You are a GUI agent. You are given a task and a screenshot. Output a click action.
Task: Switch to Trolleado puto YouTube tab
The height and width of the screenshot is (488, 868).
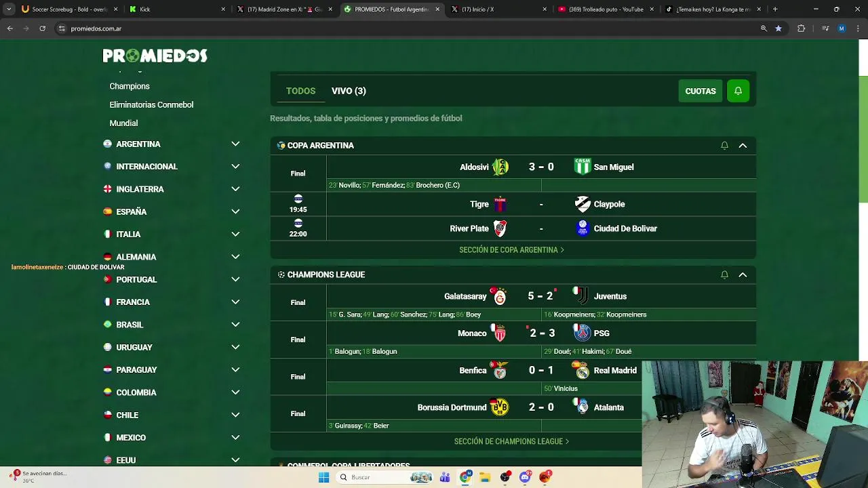tap(606, 9)
